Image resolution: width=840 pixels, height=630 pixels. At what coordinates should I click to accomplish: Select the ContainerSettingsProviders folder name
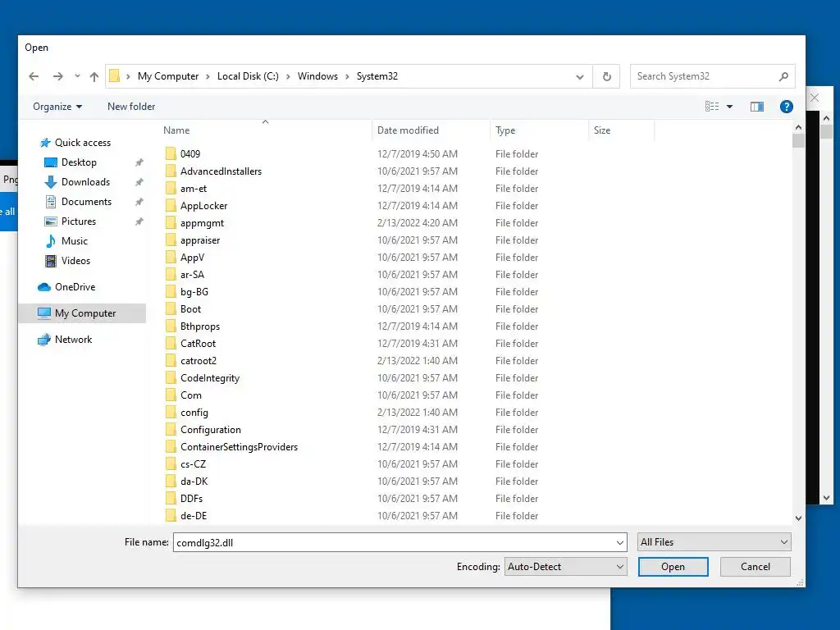pyautogui.click(x=239, y=447)
